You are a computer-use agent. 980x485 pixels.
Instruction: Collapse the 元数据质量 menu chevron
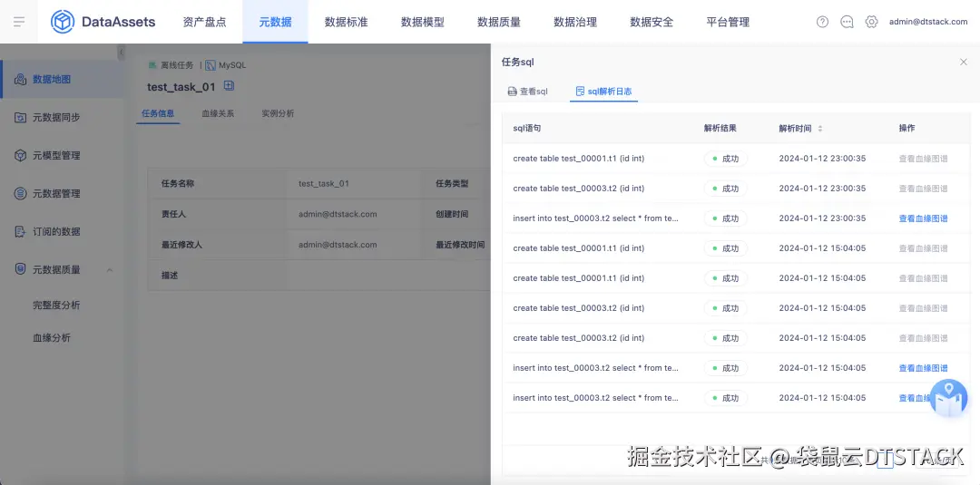pyautogui.click(x=110, y=269)
